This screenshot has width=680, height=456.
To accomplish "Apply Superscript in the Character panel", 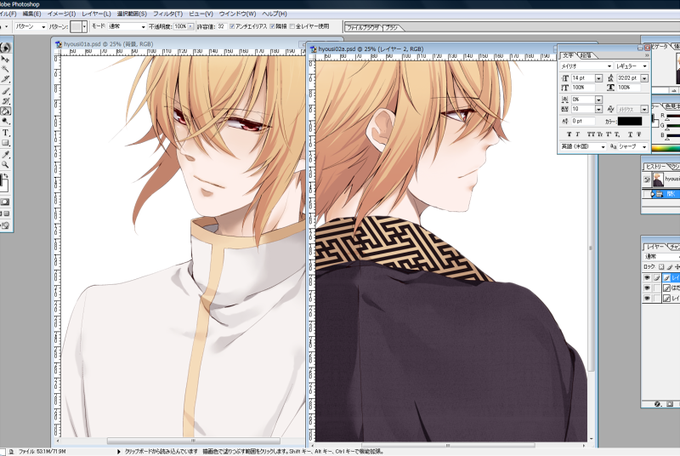I will coord(608,135).
